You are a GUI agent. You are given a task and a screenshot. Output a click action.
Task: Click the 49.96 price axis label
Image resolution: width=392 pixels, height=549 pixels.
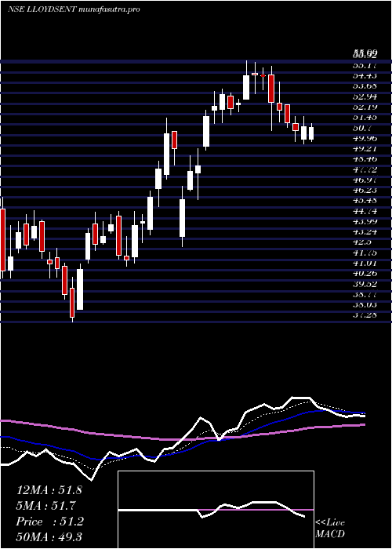point(365,138)
